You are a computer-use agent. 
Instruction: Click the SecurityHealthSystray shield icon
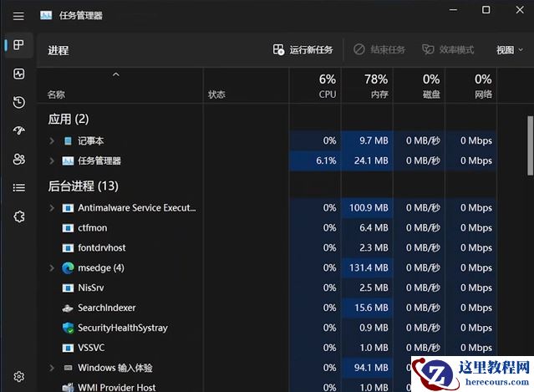[69, 328]
